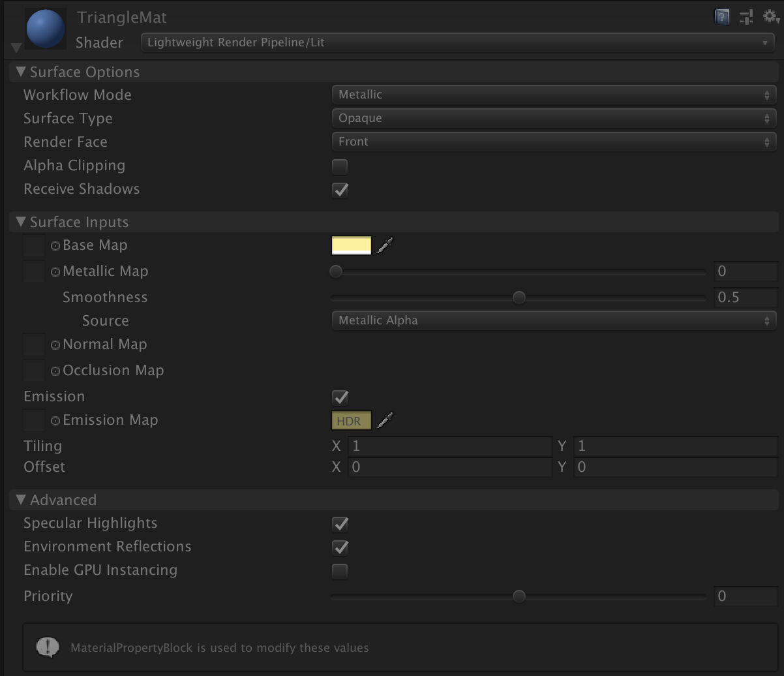Click the preset selector icon
Screen dimensions: 784x676
[746, 17]
